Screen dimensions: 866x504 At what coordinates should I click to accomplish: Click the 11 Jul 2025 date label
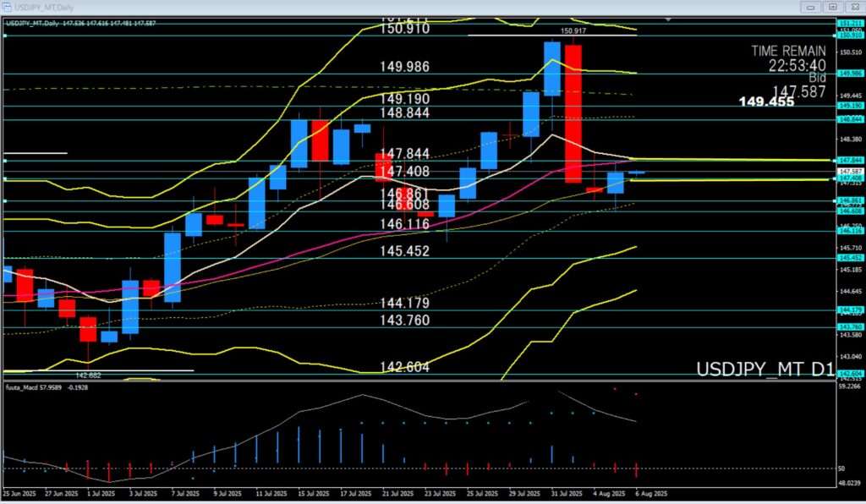click(x=271, y=494)
